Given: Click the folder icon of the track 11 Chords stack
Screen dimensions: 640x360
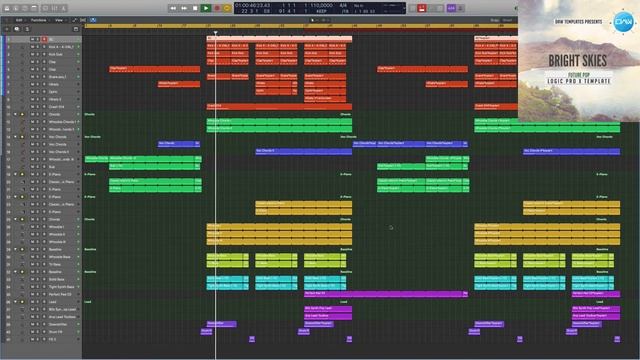Looking at the screenshot, I should (x=22, y=114).
